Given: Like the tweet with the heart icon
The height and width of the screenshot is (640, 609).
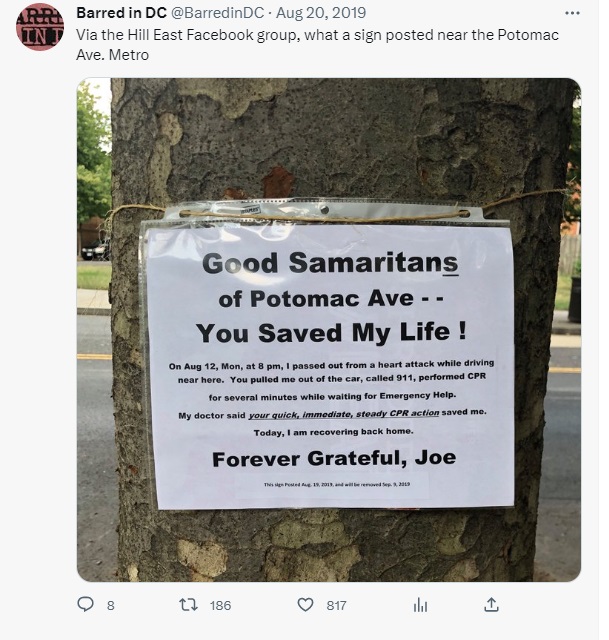Looking at the screenshot, I should pos(306,604).
